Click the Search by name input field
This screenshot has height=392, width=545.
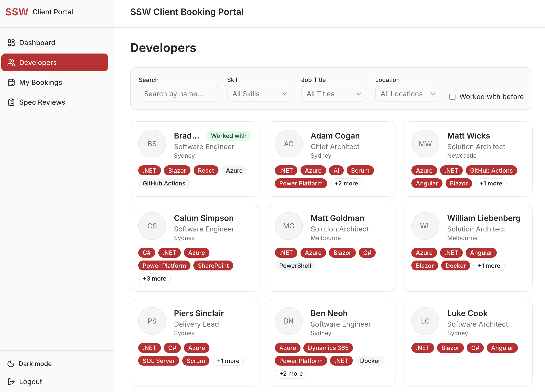(179, 94)
